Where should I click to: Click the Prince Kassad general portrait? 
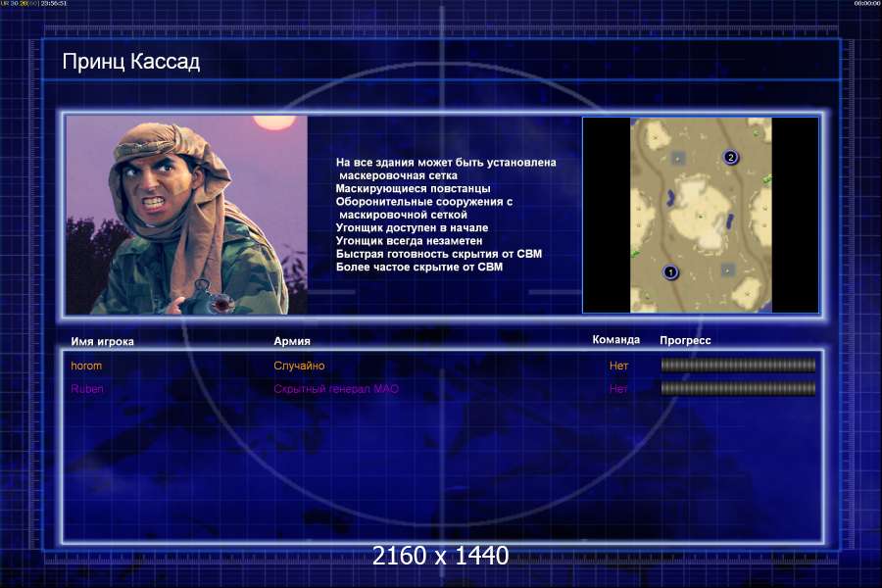tap(187, 215)
